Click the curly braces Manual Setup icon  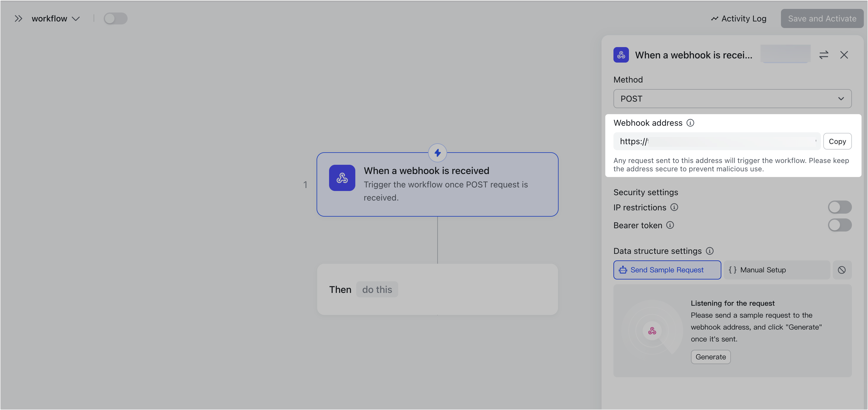[x=732, y=270]
